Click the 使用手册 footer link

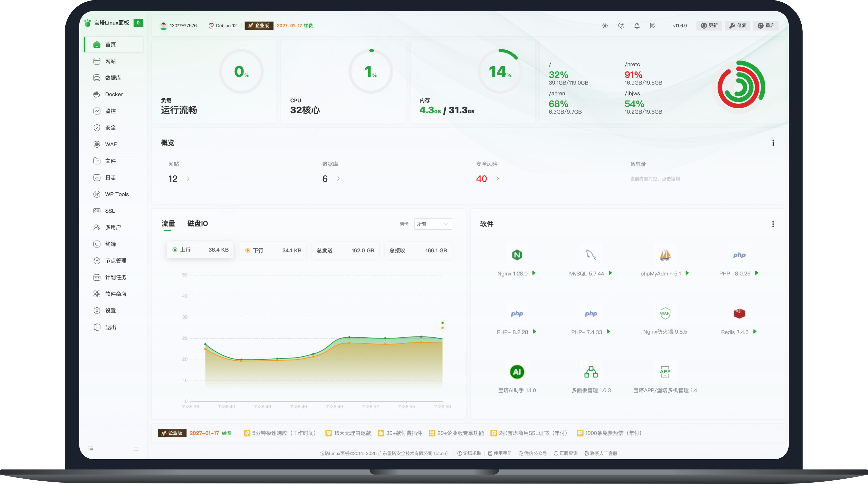[501, 453]
